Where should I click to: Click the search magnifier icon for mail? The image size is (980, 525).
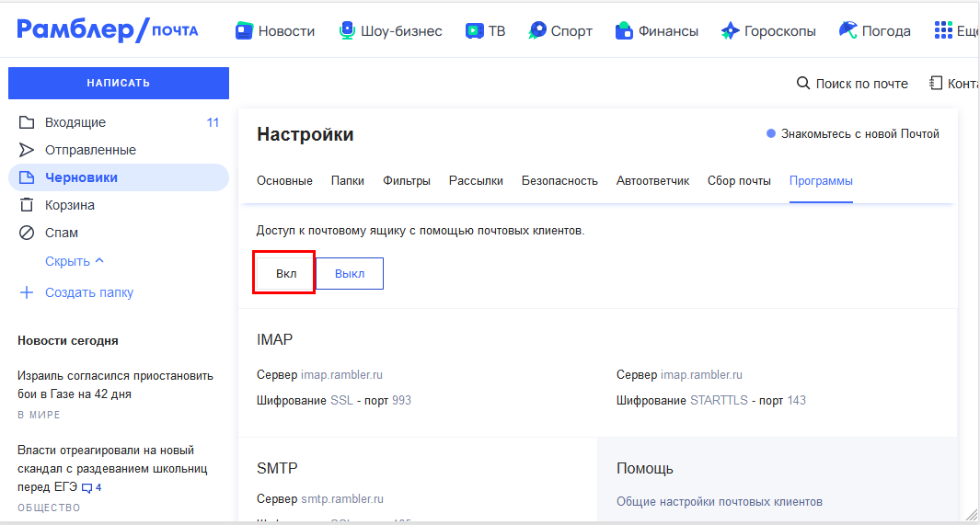[x=803, y=84]
